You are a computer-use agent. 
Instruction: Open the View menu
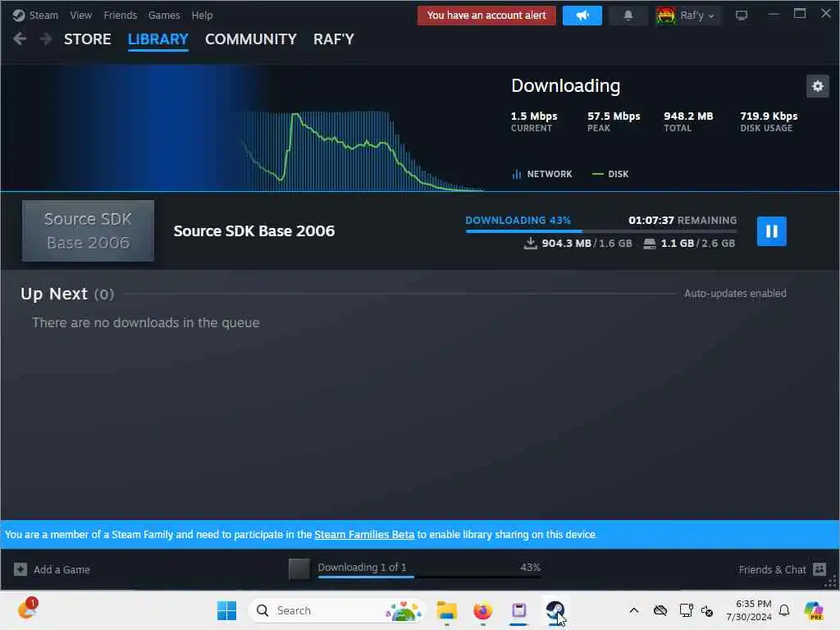coord(81,15)
